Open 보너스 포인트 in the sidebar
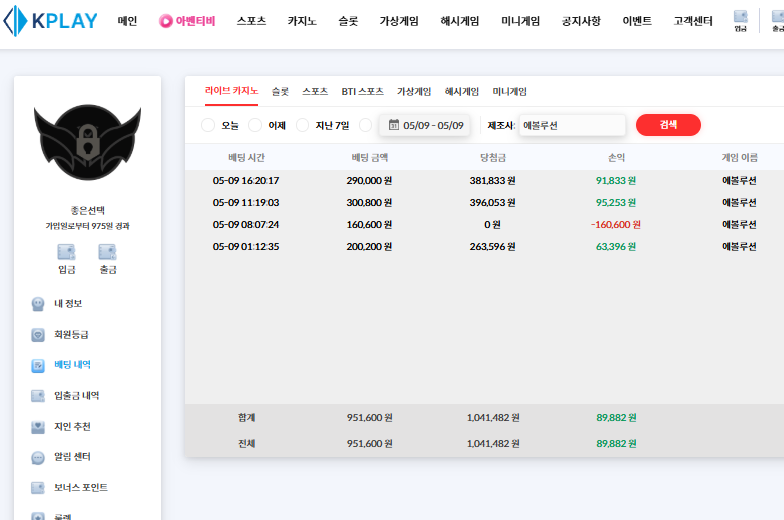 80,488
